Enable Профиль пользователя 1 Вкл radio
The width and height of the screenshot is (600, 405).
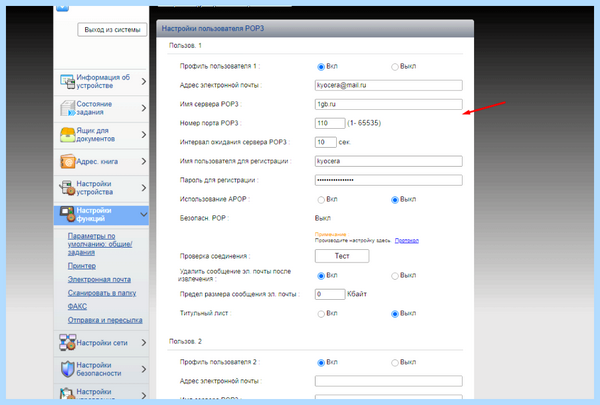(321, 67)
